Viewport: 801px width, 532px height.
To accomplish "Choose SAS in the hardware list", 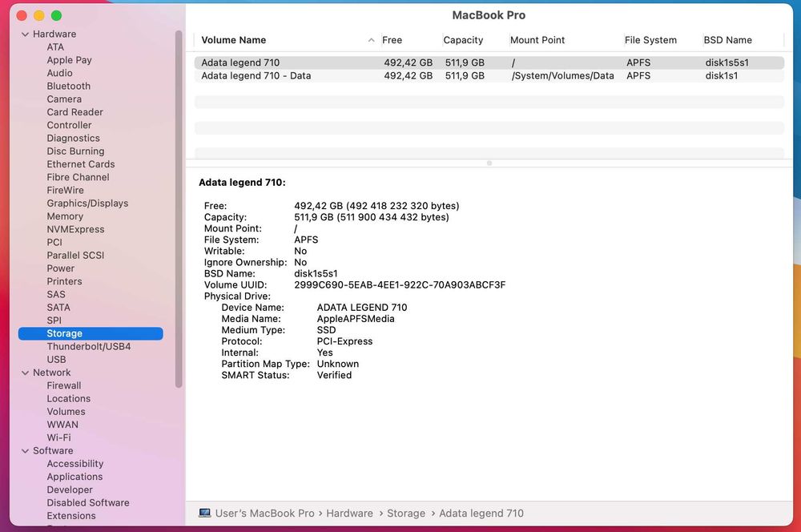I will [x=56, y=294].
